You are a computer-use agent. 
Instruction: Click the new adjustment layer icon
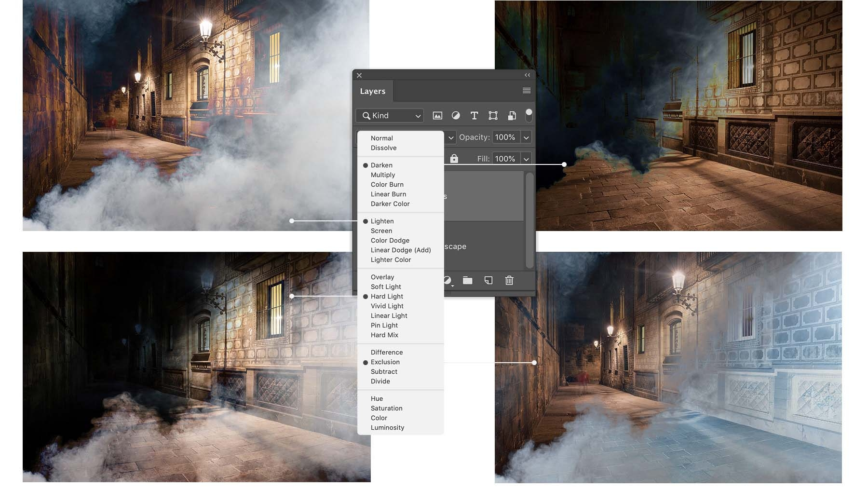point(447,280)
